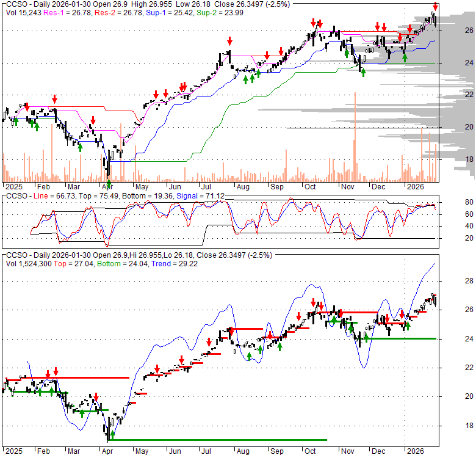Click the green buy arrow at April low, top chart

point(108,183)
